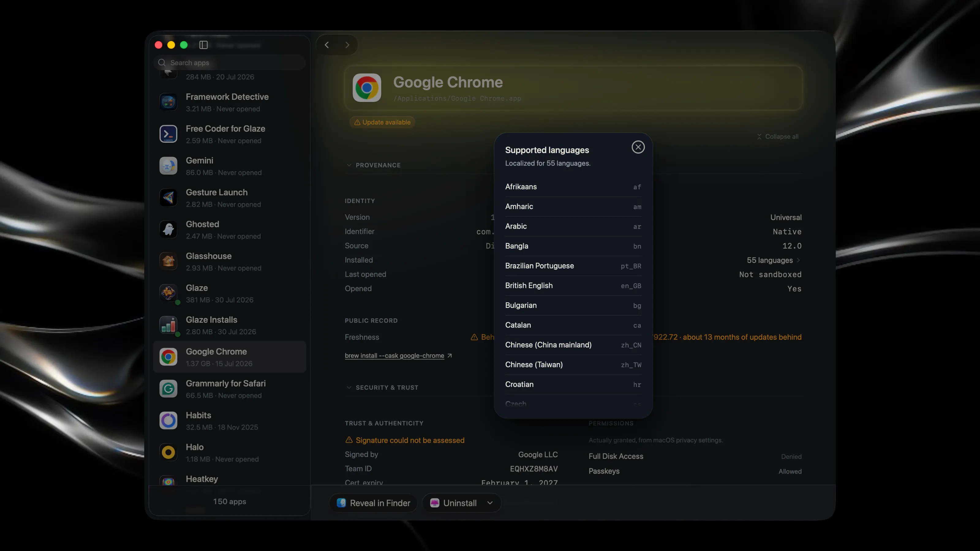Click the warning icon beside Freshness
The image size is (980, 551).
coord(474,337)
